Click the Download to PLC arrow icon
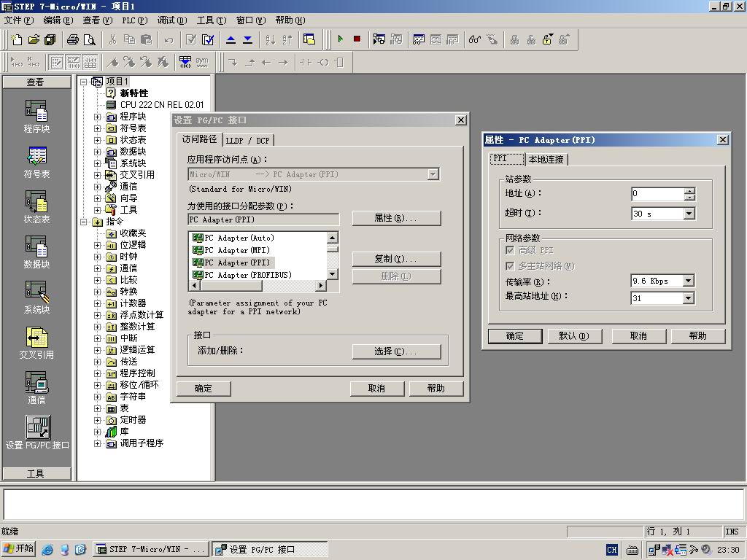This screenshot has height=560, width=747. [x=248, y=39]
